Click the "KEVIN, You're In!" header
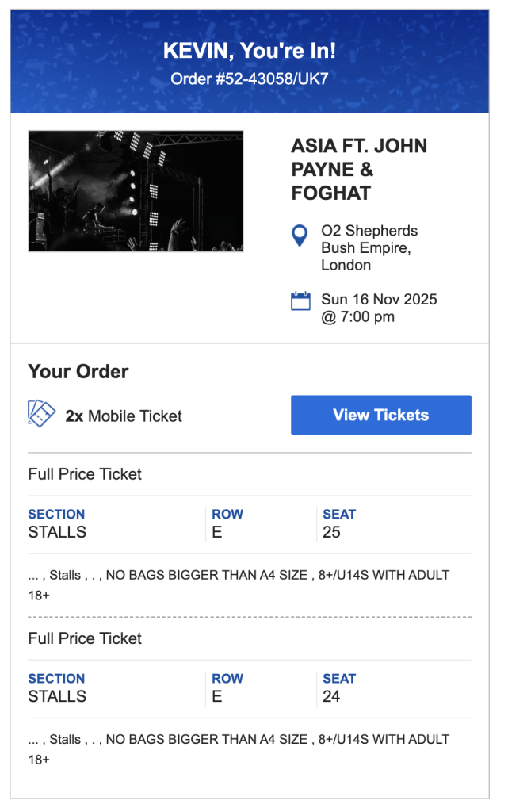Screen dimensions: 508x812 pos(249,51)
